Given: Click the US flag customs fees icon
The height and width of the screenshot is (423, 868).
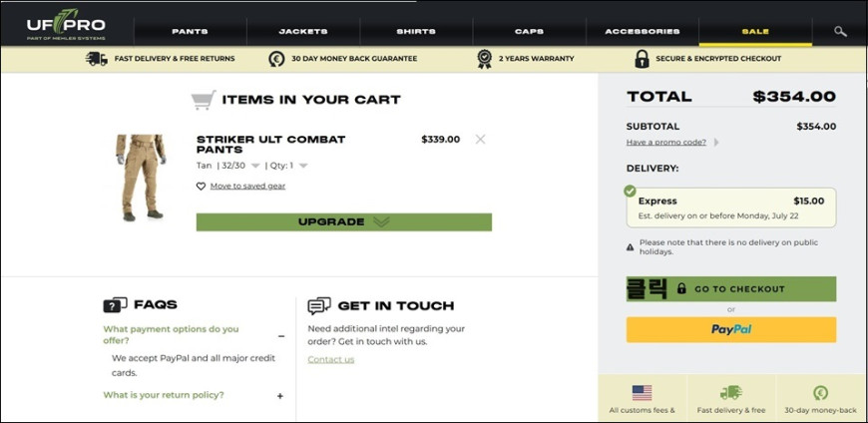Looking at the screenshot, I should 642,393.
